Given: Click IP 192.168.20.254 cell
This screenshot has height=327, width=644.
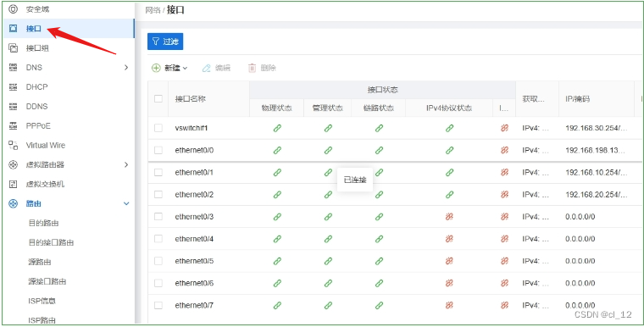Looking at the screenshot, I should coord(597,195).
